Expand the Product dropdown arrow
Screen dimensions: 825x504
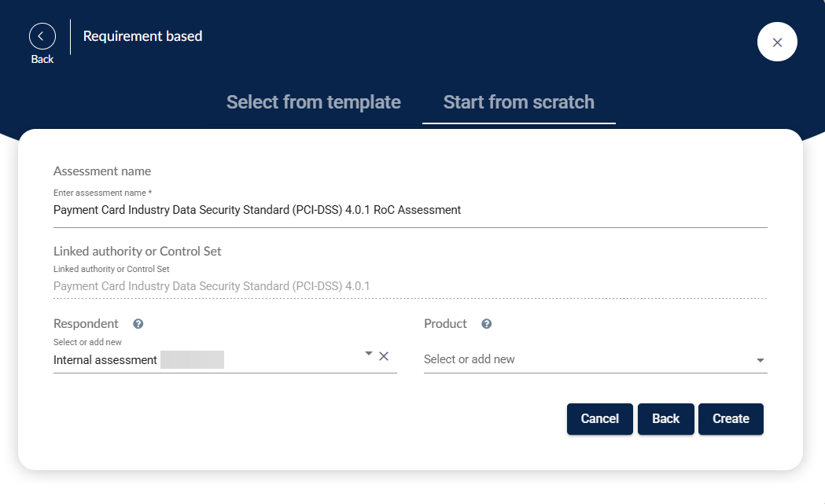coord(760,360)
